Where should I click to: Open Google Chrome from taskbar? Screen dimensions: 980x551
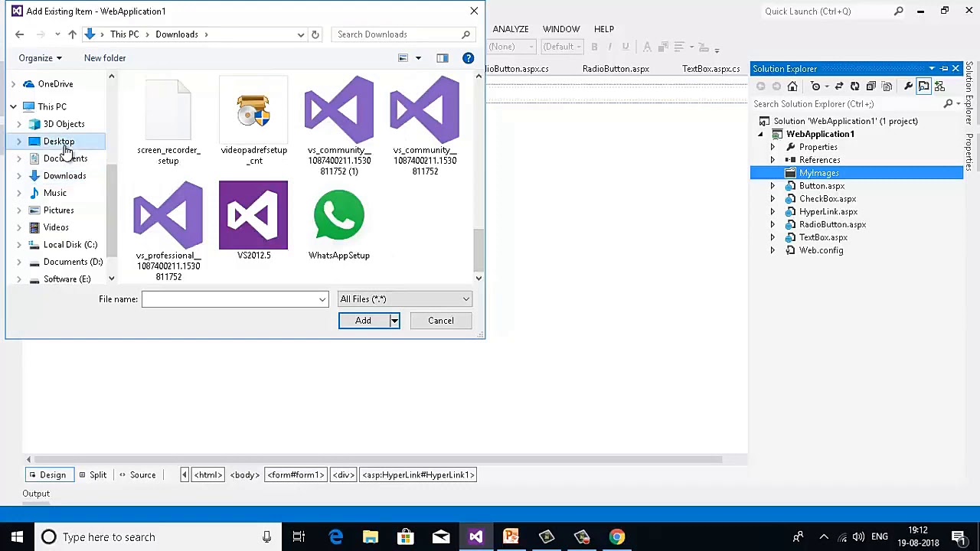[x=616, y=537]
